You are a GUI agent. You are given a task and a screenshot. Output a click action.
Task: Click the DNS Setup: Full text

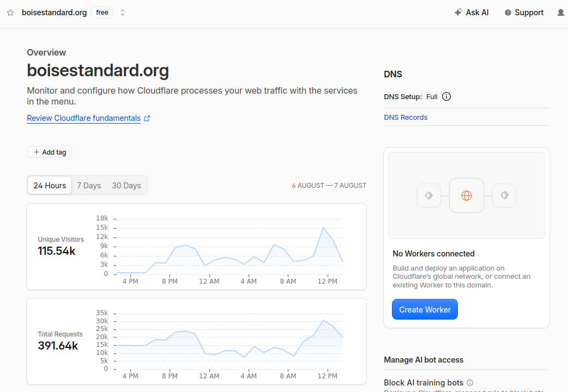tap(411, 97)
